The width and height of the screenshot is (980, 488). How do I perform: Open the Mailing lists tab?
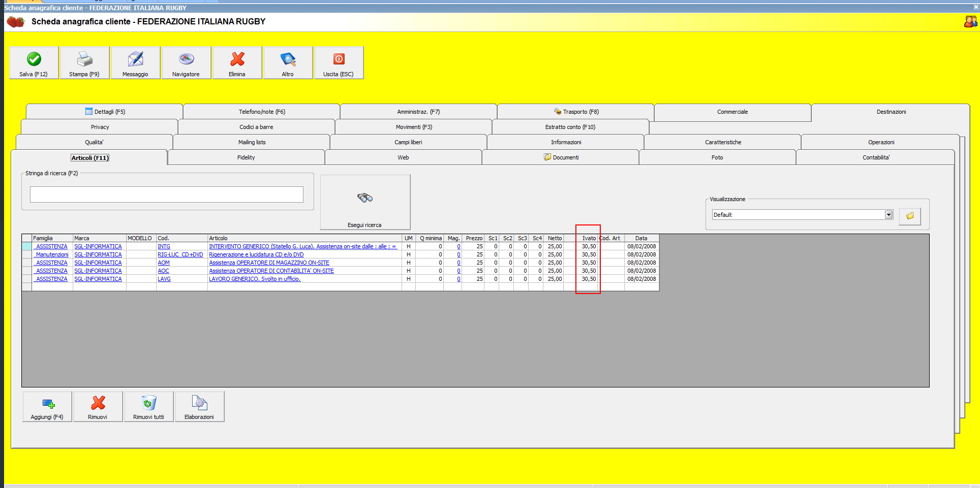click(x=252, y=142)
